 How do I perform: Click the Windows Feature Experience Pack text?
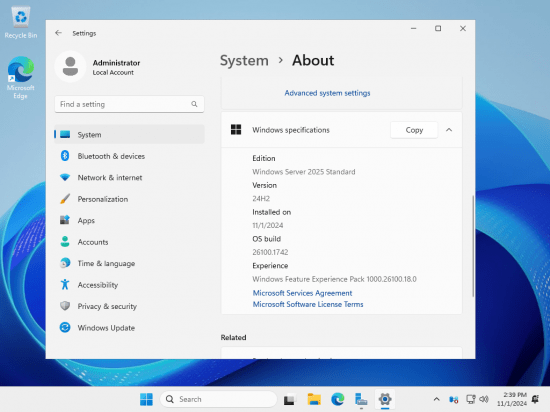pos(334,279)
